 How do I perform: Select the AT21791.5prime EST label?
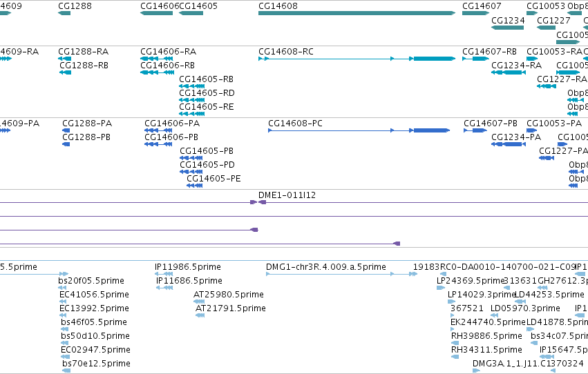pos(231,309)
